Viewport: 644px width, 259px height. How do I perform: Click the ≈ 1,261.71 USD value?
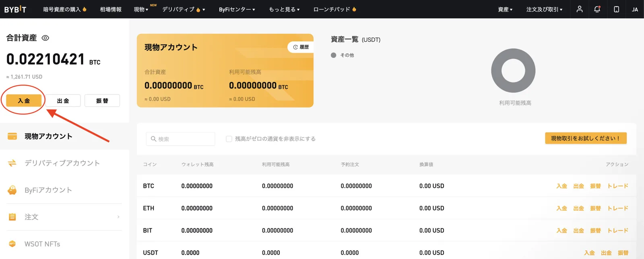(x=24, y=77)
